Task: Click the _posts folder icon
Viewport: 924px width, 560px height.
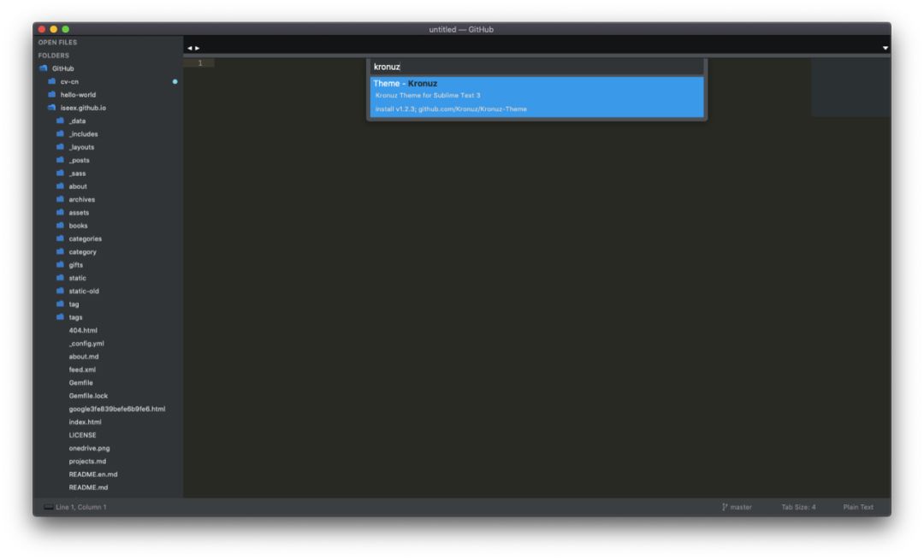Action: click(60, 160)
